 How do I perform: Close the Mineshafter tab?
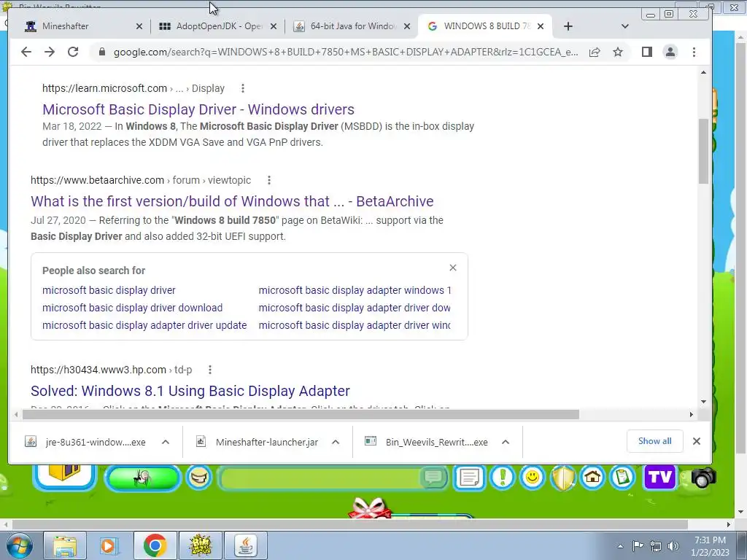pos(139,26)
